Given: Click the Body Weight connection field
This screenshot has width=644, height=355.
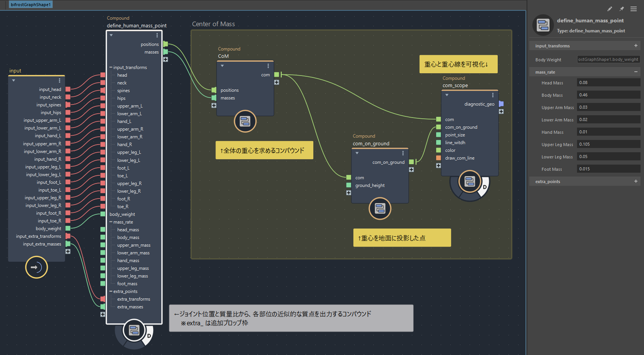Looking at the screenshot, I should (x=608, y=60).
